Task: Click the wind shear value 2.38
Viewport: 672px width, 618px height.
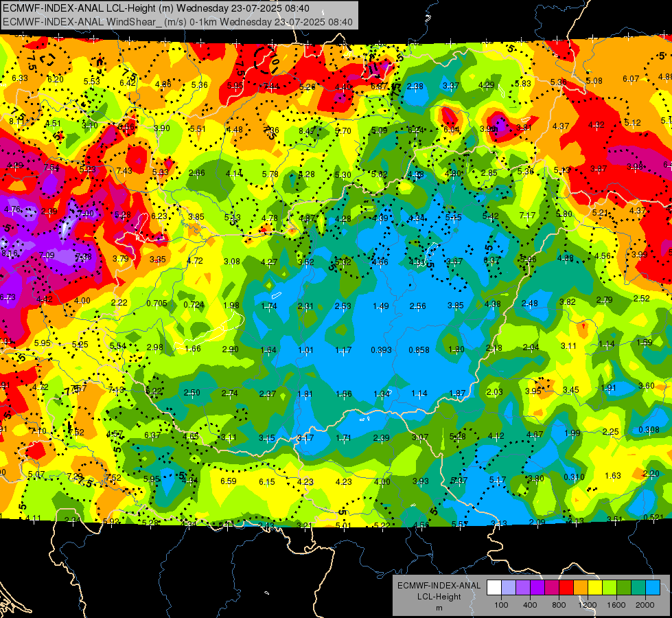Action: click(x=415, y=87)
